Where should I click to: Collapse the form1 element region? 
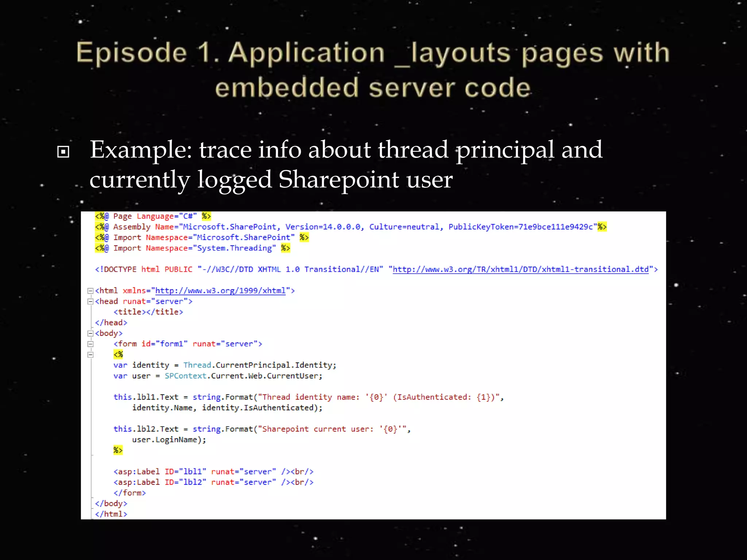click(x=90, y=344)
